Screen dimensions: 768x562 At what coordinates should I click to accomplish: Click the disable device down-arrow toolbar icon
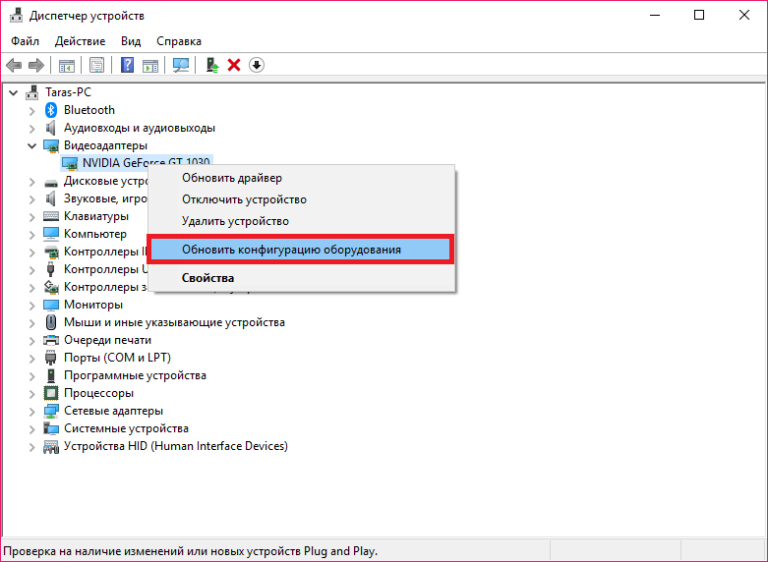[257, 65]
